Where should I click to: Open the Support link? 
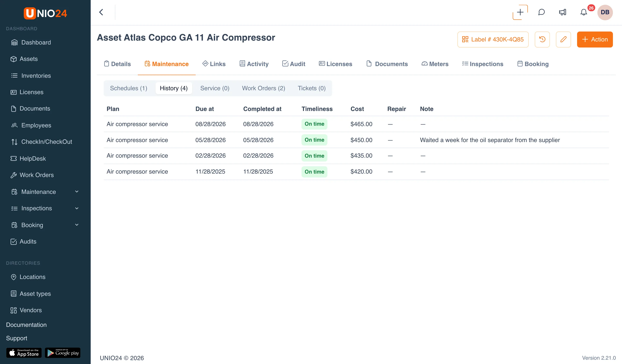[x=17, y=338]
